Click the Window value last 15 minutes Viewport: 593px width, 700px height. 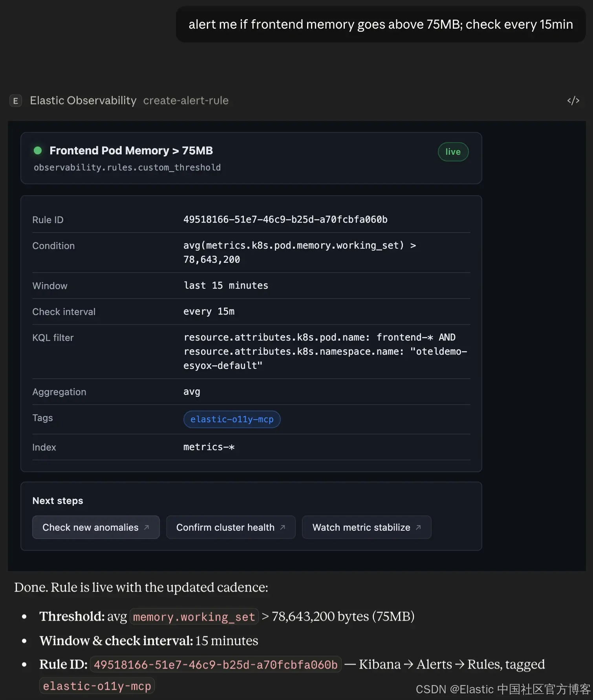click(x=226, y=285)
